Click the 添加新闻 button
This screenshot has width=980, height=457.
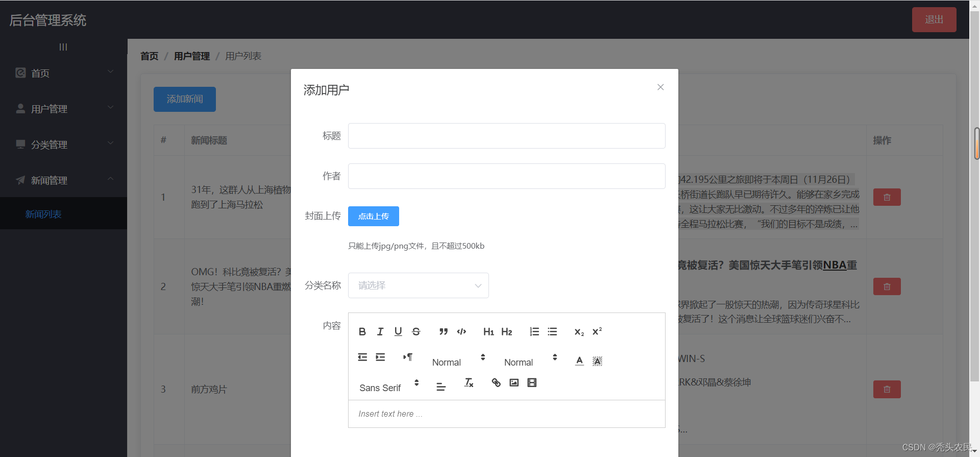(x=185, y=99)
